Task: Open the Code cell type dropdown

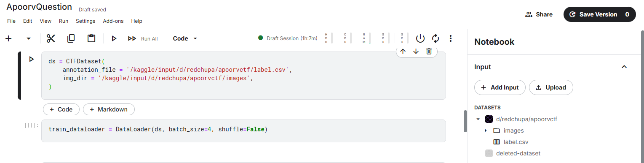Action: tap(185, 38)
